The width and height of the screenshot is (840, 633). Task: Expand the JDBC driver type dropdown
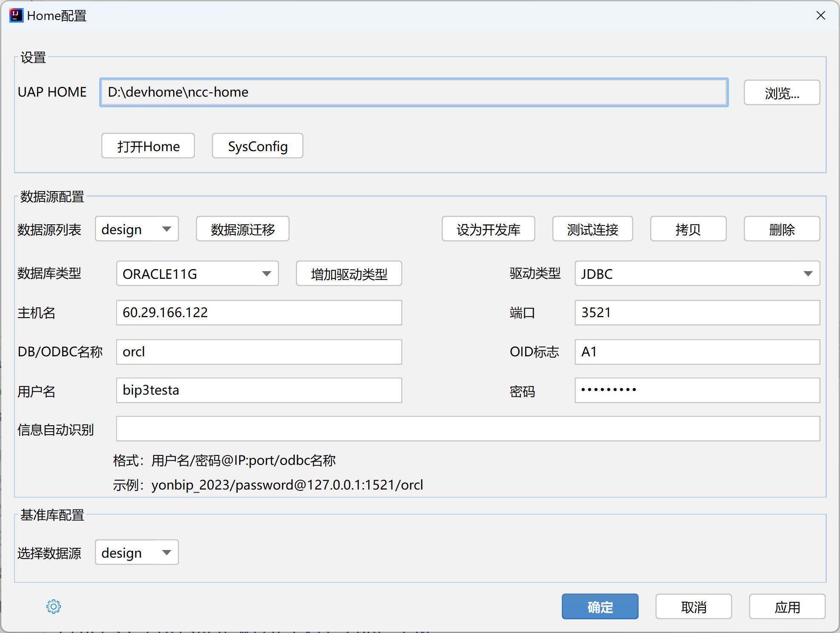click(x=697, y=273)
